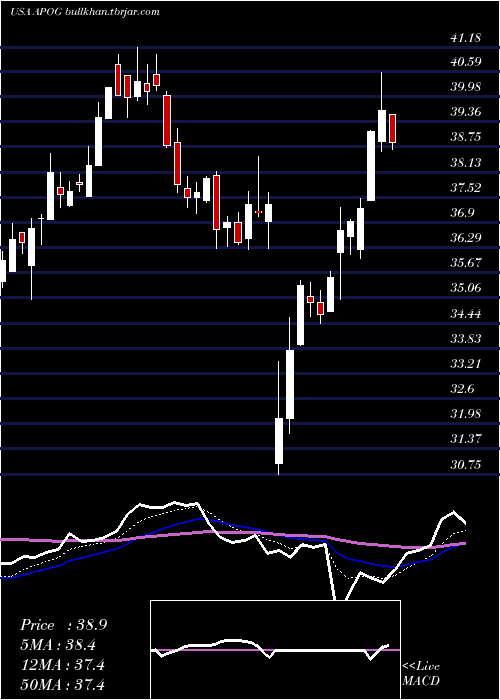Image resolution: width=500 pixels, height=700 pixels.
Task: Click the 12MA : 37.4 readout
Action: [62, 665]
